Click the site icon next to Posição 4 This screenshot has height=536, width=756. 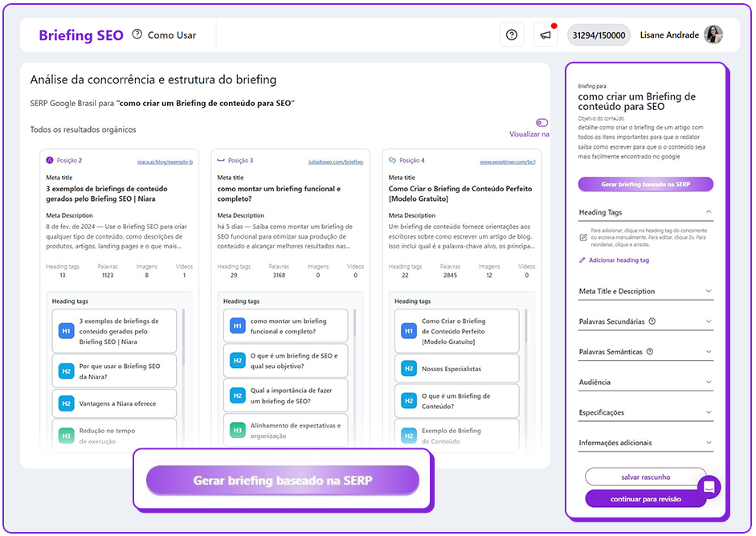tap(393, 160)
